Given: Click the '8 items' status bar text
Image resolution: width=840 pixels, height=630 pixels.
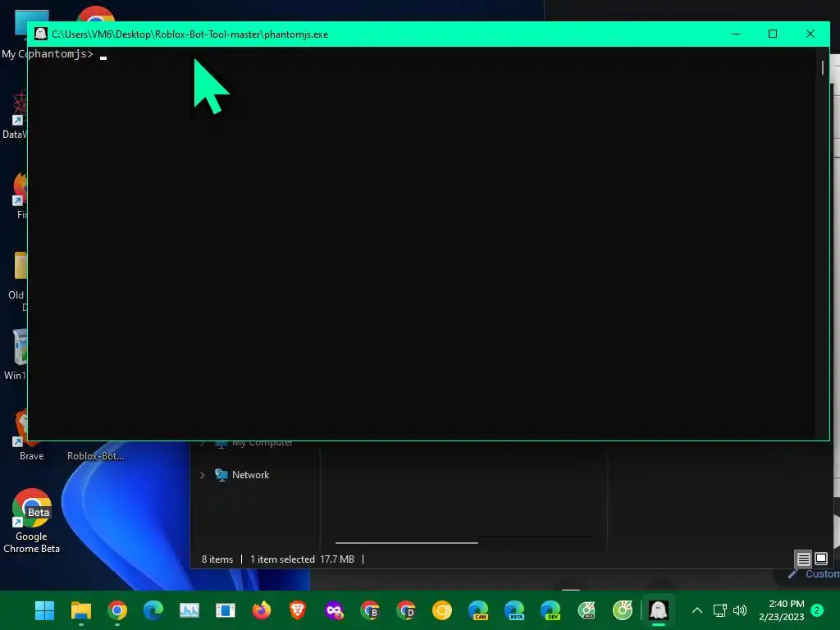Looking at the screenshot, I should coord(217,559).
